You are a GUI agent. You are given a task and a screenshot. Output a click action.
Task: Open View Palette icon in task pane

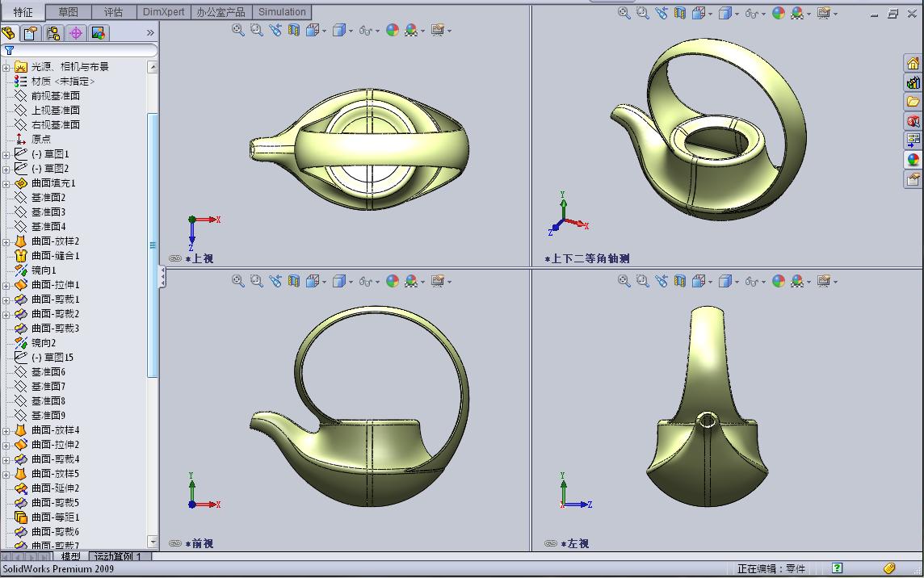[x=913, y=140]
